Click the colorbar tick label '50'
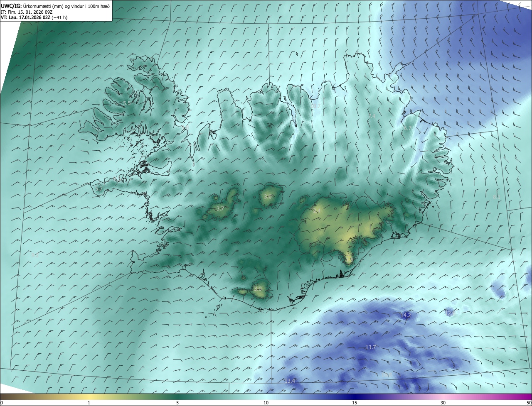 (529, 403)
